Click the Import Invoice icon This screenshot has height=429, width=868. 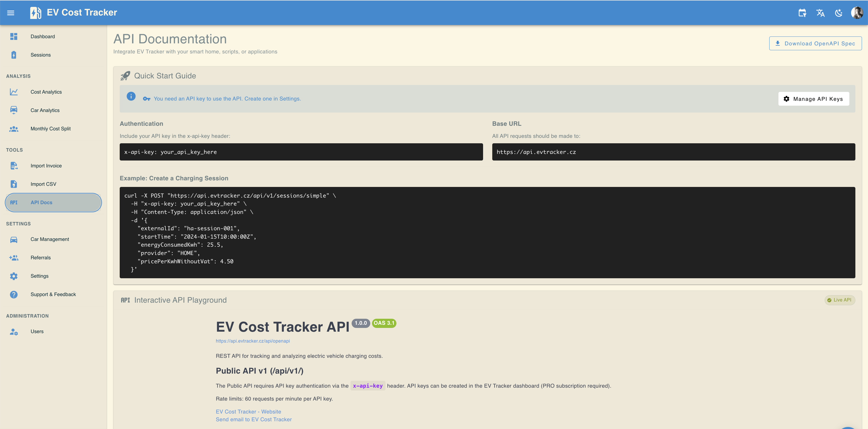pos(14,165)
